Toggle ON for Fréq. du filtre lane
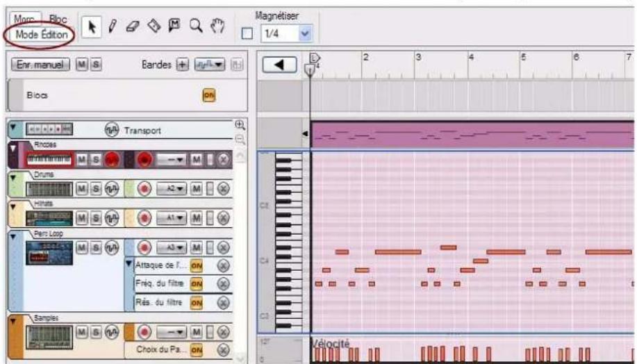 pyautogui.click(x=196, y=284)
